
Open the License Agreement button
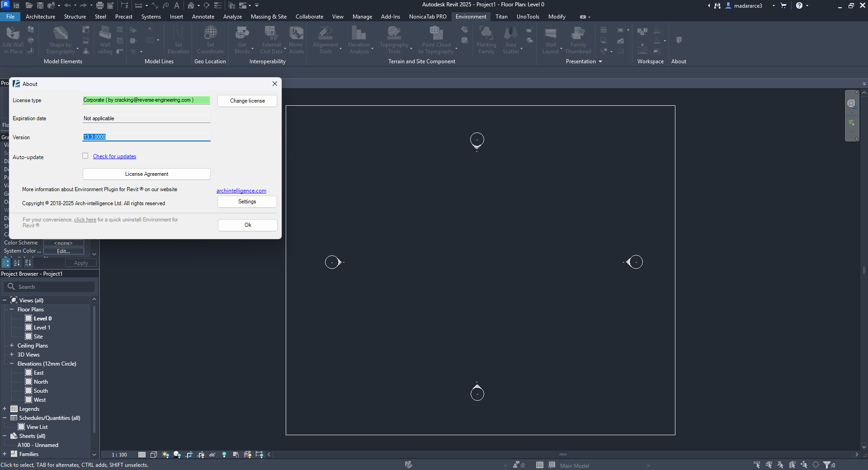146,174
